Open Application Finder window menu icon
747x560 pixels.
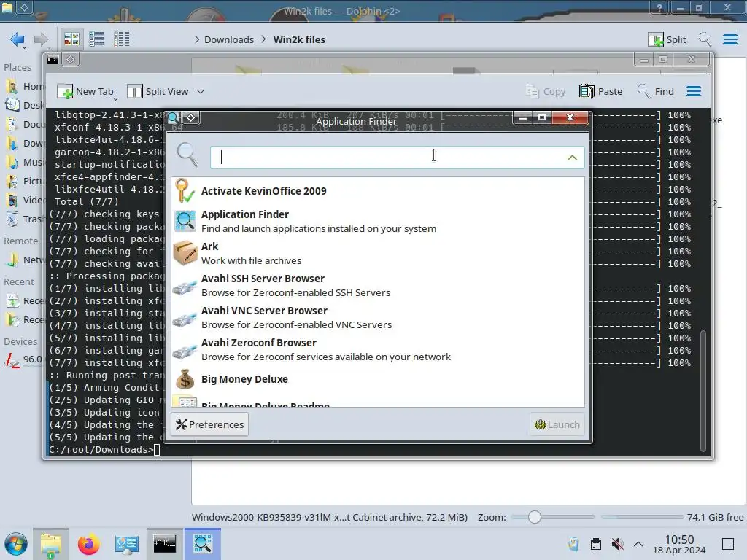tap(174, 117)
